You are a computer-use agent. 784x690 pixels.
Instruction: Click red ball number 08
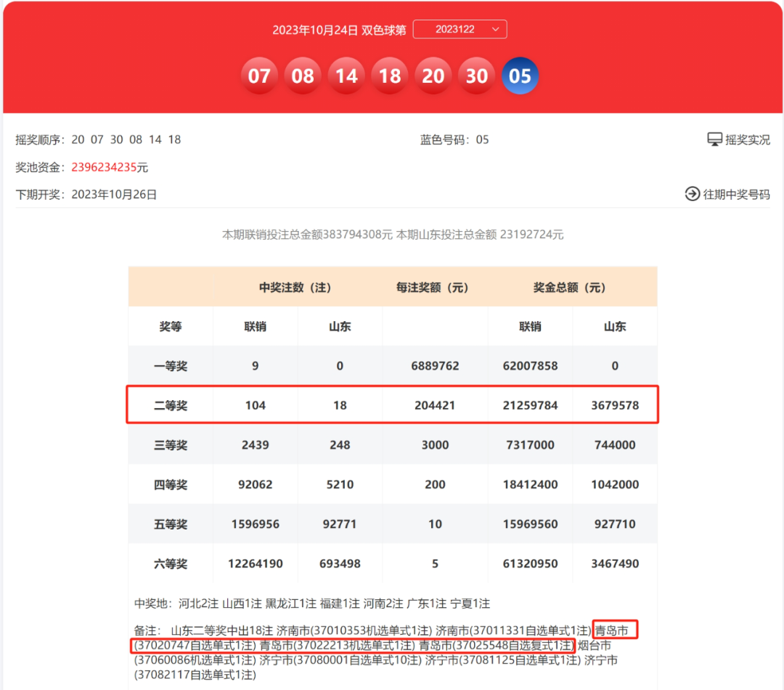point(303,76)
